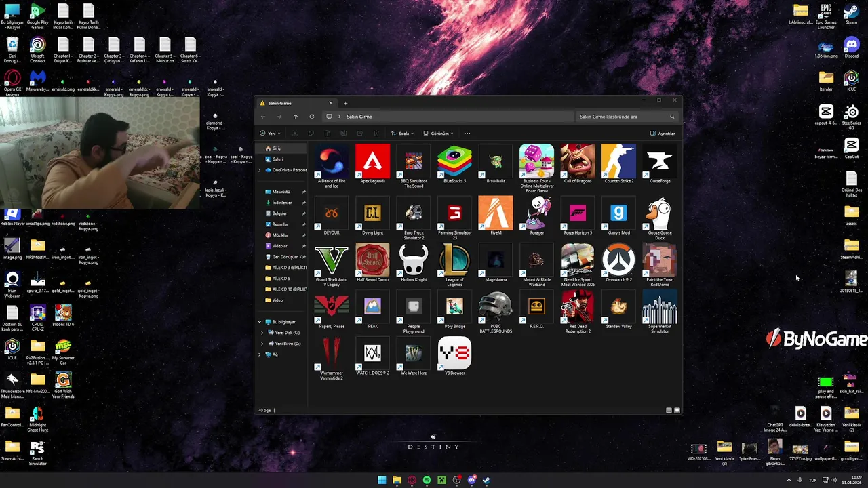Show hidden system tray icons
Screen dimensions: 868x488
coord(789,480)
